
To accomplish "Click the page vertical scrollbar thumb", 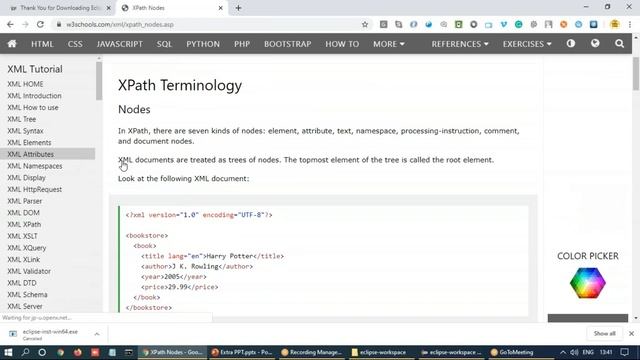I will pos(636,73).
